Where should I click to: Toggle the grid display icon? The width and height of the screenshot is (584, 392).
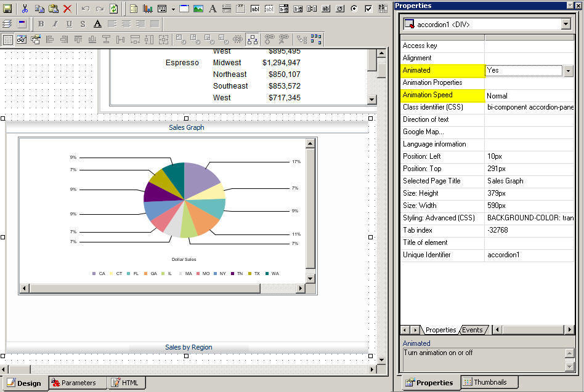(8, 39)
